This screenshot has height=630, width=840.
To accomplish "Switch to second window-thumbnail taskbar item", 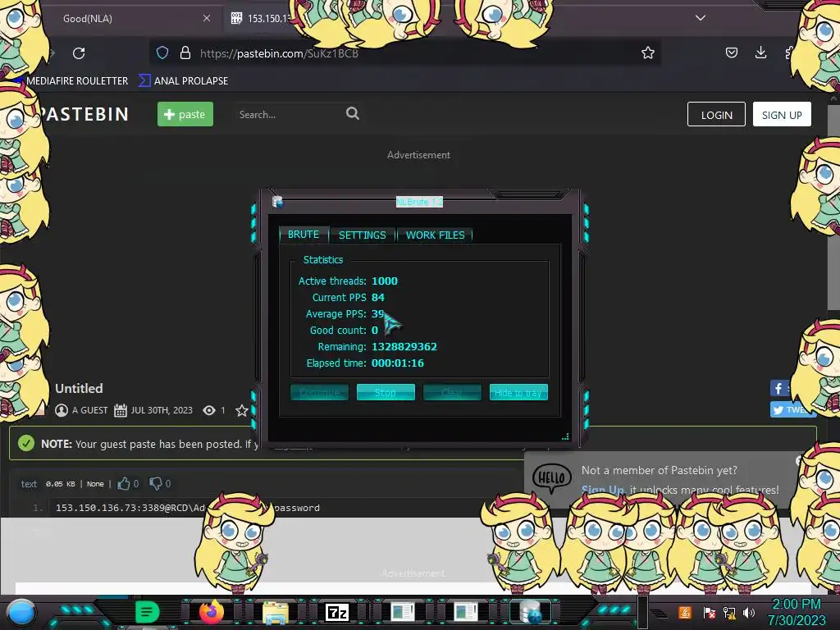I will pos(466,612).
